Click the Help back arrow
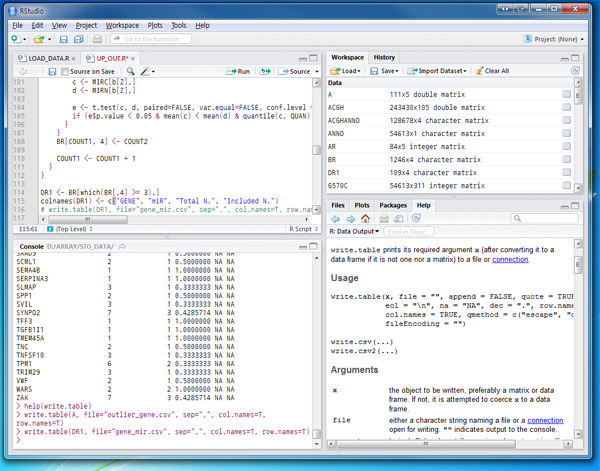The image size is (600, 471). 335,218
